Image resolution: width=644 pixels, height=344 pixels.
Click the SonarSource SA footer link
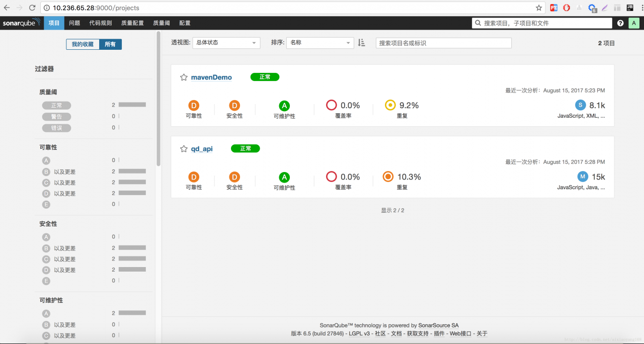438,325
